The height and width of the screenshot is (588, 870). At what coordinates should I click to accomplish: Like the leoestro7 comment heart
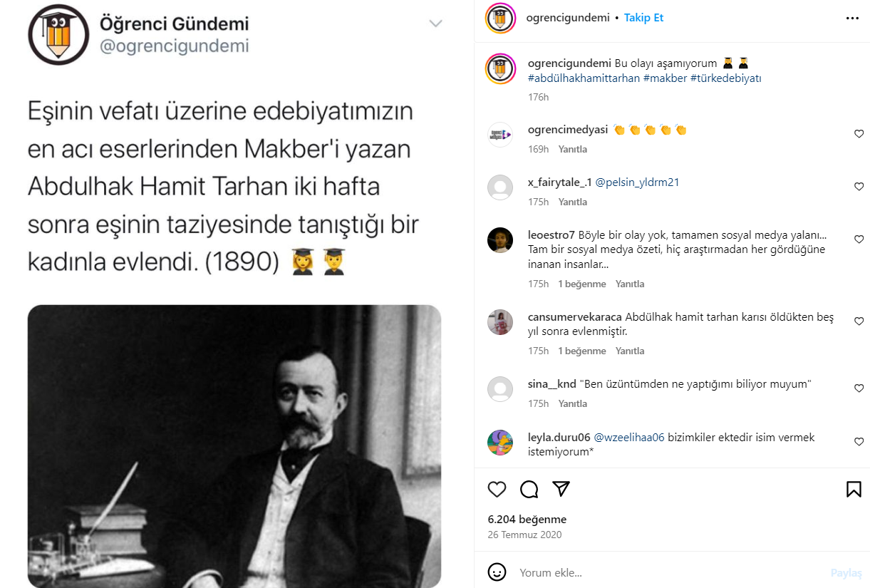click(859, 239)
